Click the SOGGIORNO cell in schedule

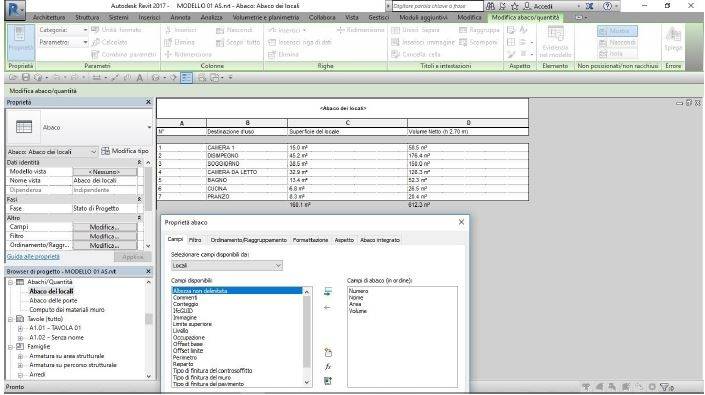[246, 164]
